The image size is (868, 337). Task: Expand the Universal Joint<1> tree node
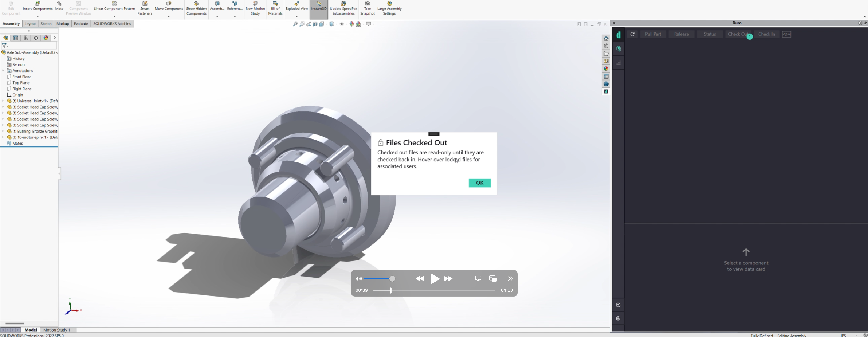[x=3, y=101]
